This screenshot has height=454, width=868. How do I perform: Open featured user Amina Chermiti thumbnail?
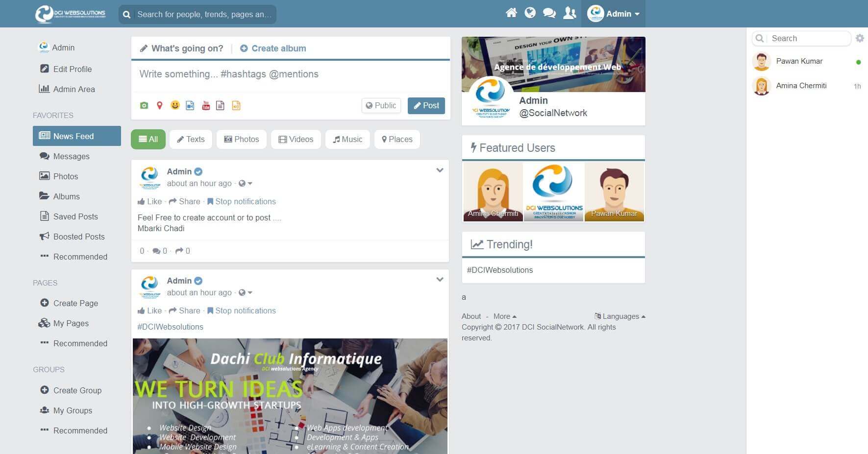click(x=493, y=192)
